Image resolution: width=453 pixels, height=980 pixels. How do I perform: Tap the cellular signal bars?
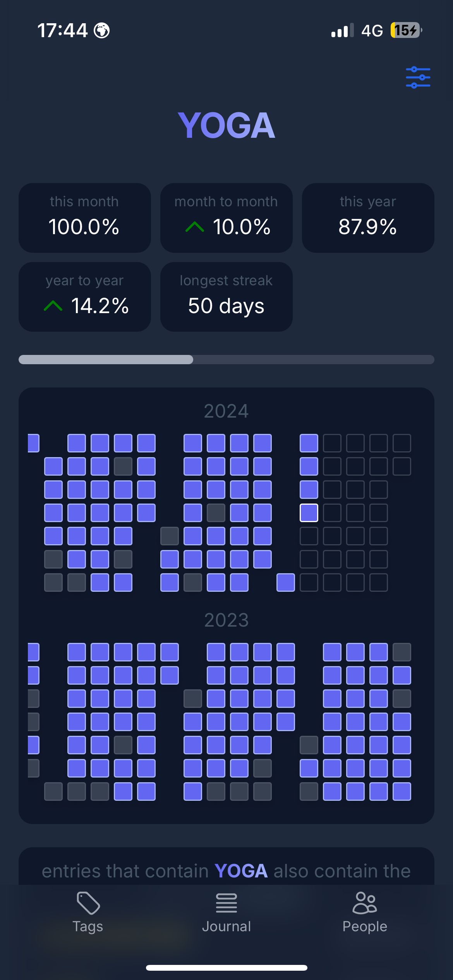(x=342, y=31)
